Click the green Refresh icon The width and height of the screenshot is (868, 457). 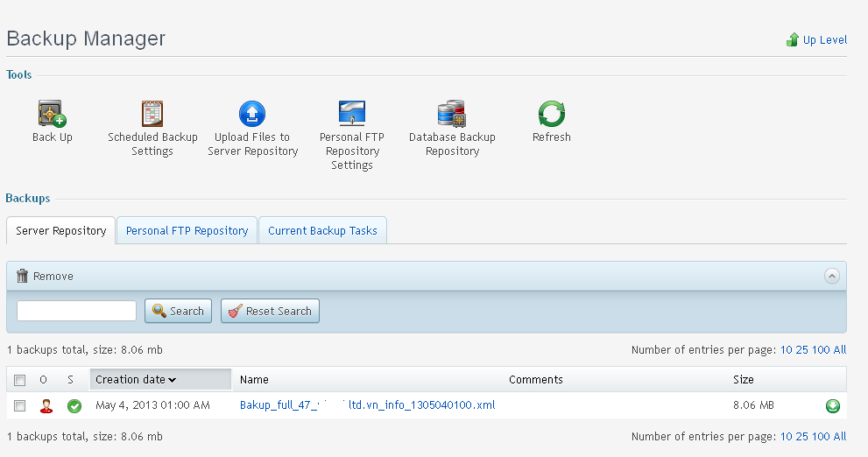coord(551,114)
